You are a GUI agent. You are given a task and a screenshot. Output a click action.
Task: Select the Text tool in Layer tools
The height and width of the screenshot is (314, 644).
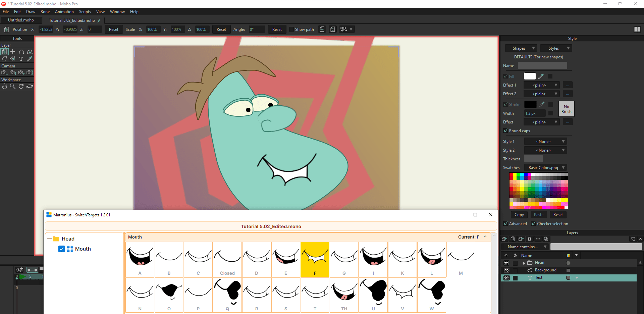tap(21, 59)
